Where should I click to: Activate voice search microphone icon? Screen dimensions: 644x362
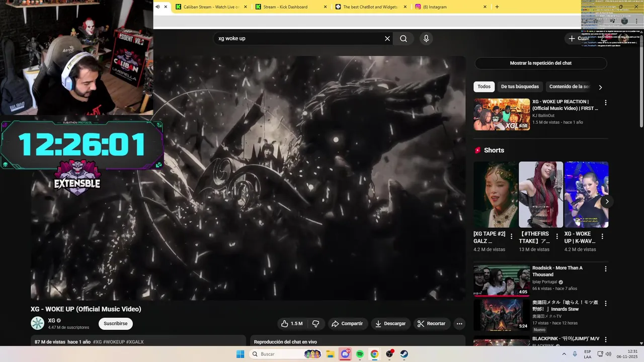pyautogui.click(x=426, y=39)
